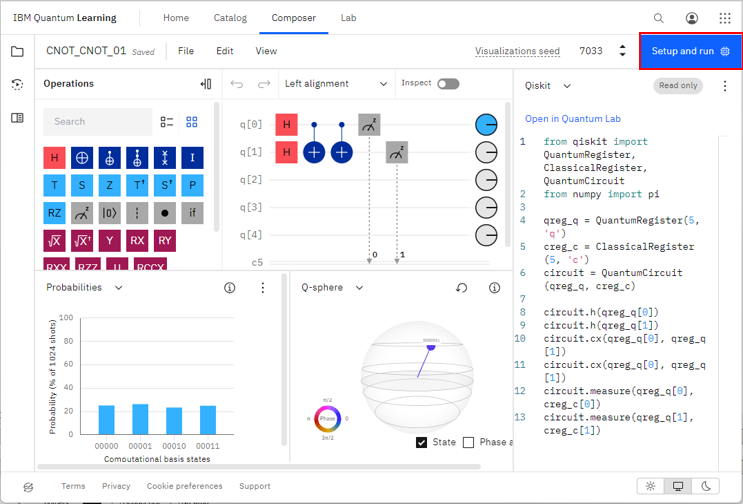Select the NOT gate in Operations palette
This screenshot has width=743, height=504.
[82, 158]
